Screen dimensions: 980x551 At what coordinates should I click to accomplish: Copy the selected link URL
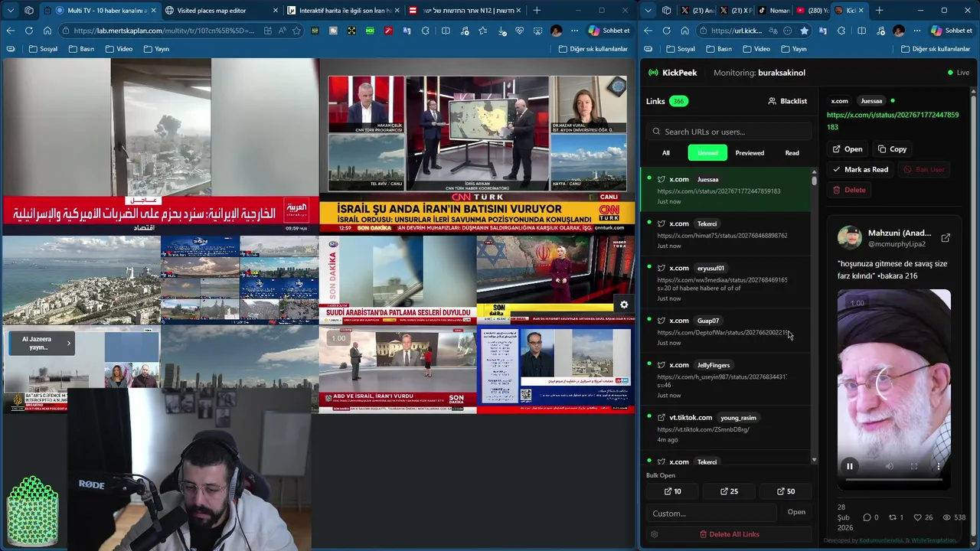(892, 149)
